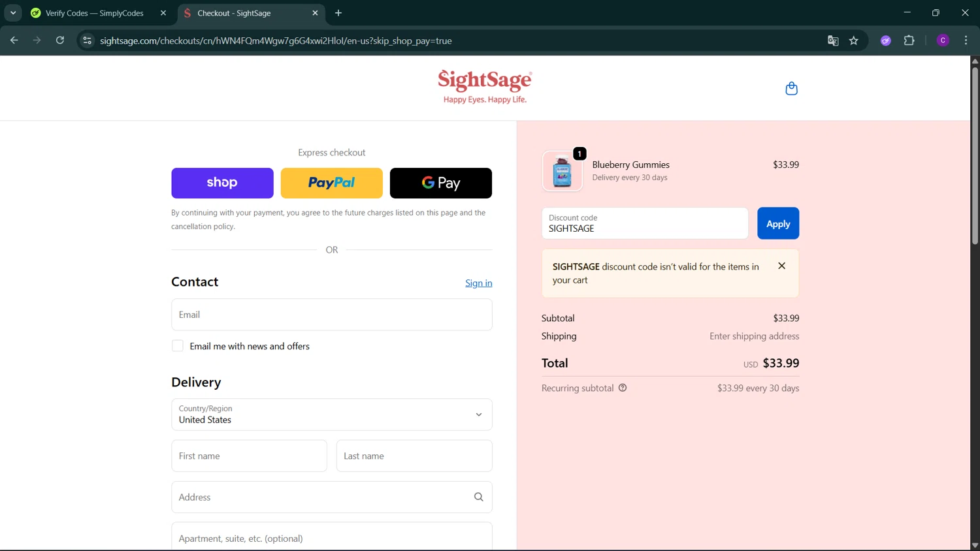Click the Blueberry Gummies product thumbnail
This screenshot has height=551, width=980.
coord(562,171)
